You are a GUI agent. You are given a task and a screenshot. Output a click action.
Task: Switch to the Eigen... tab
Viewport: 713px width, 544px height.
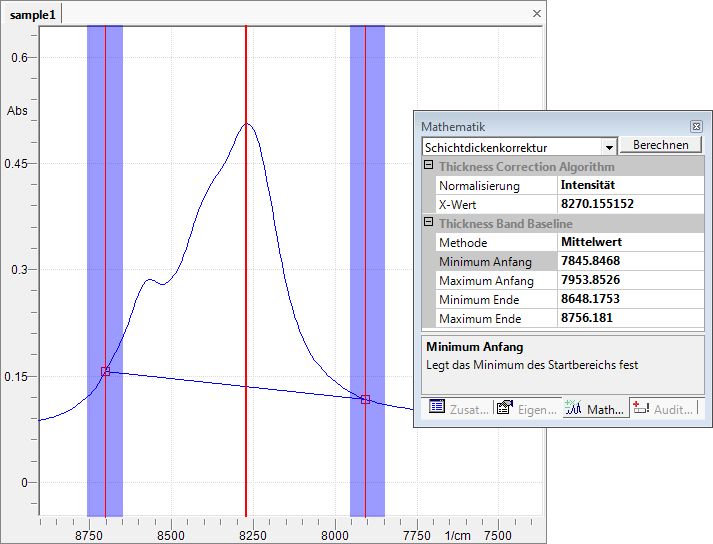(526, 408)
